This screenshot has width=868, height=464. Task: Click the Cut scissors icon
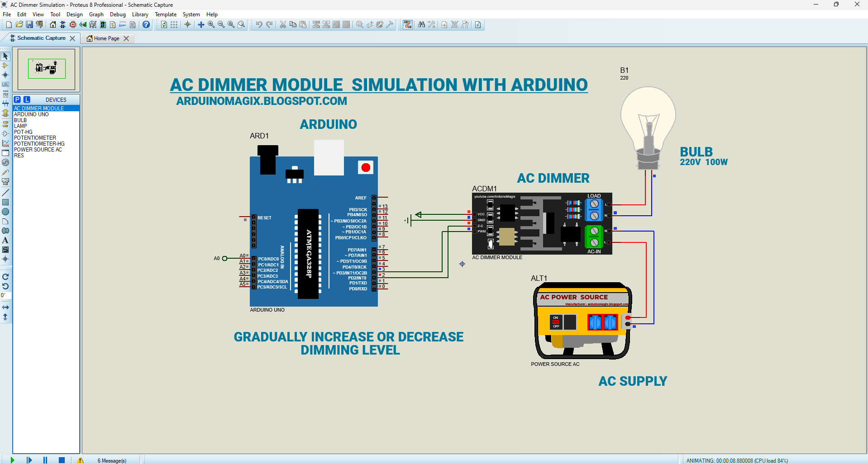tap(283, 24)
